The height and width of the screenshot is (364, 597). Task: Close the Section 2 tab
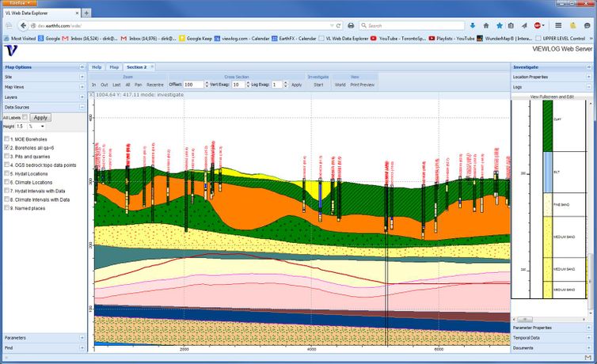pyautogui.click(x=154, y=67)
